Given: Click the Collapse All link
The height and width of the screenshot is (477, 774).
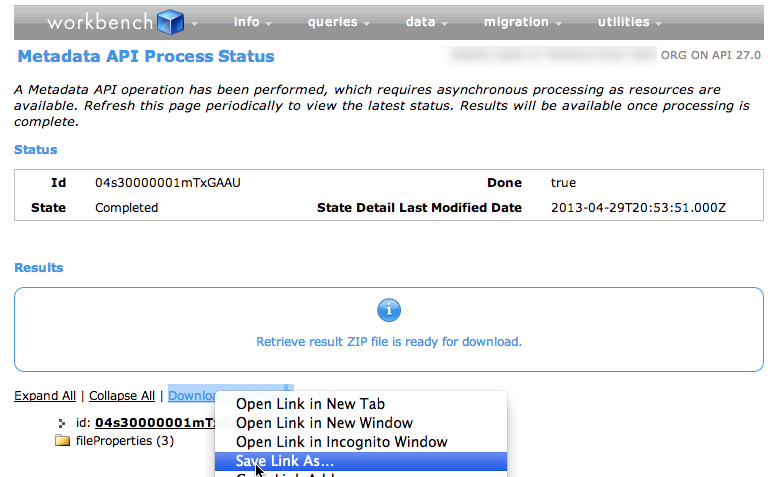Looking at the screenshot, I should click(122, 396).
